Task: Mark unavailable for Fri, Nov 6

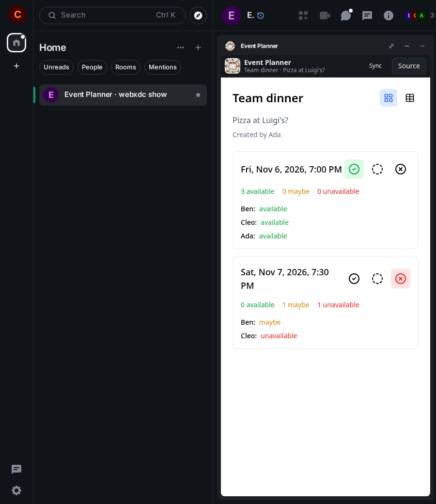Action: tap(400, 169)
